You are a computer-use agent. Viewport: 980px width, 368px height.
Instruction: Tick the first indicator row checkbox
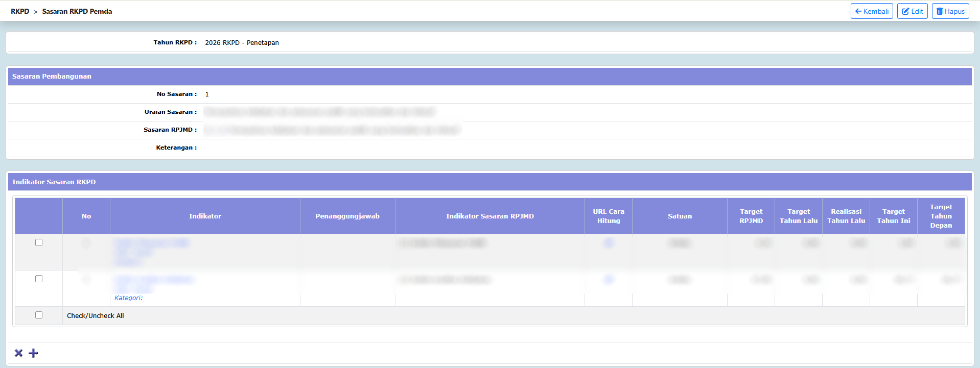pos(39,242)
